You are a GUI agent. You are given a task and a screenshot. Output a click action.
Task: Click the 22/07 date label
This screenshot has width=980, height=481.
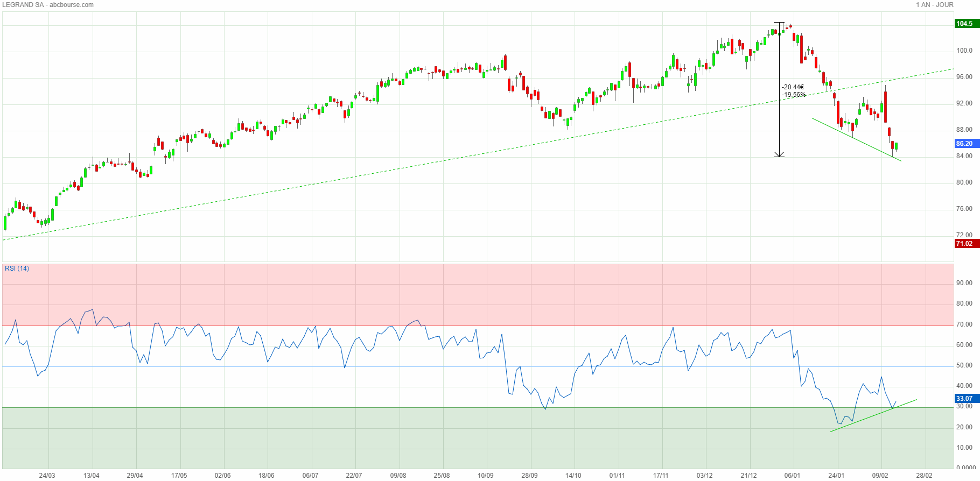pyautogui.click(x=354, y=476)
